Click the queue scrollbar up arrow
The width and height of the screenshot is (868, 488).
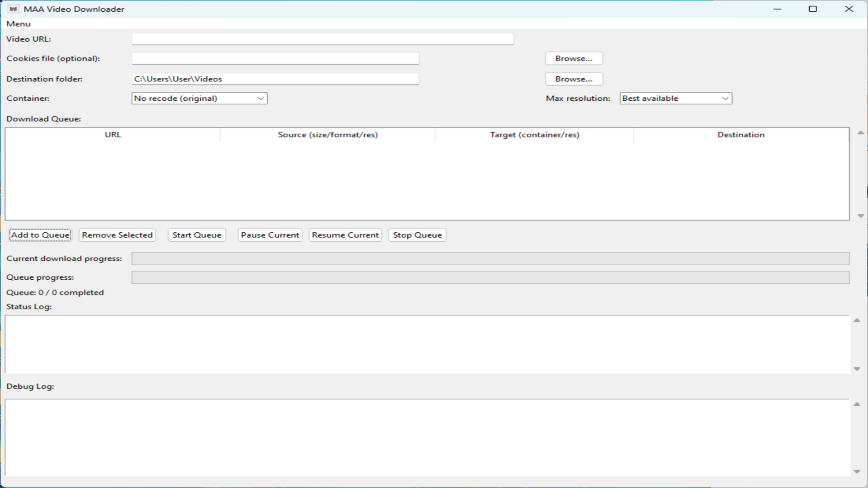point(861,132)
